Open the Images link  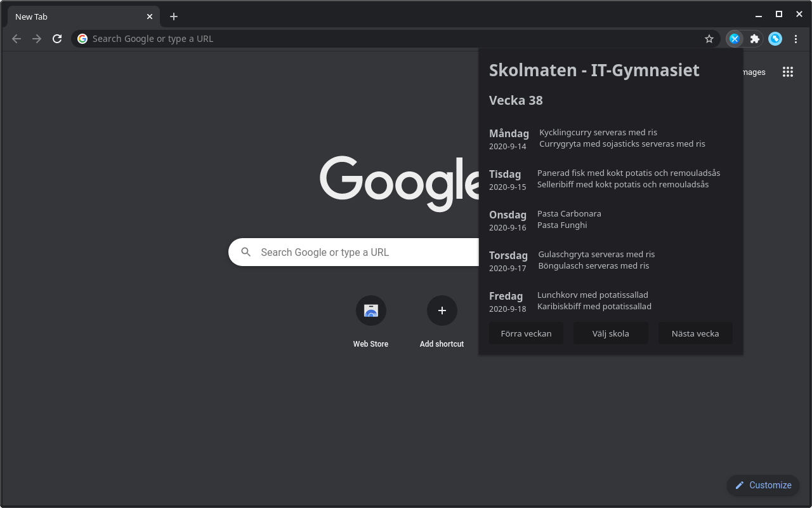(752, 72)
